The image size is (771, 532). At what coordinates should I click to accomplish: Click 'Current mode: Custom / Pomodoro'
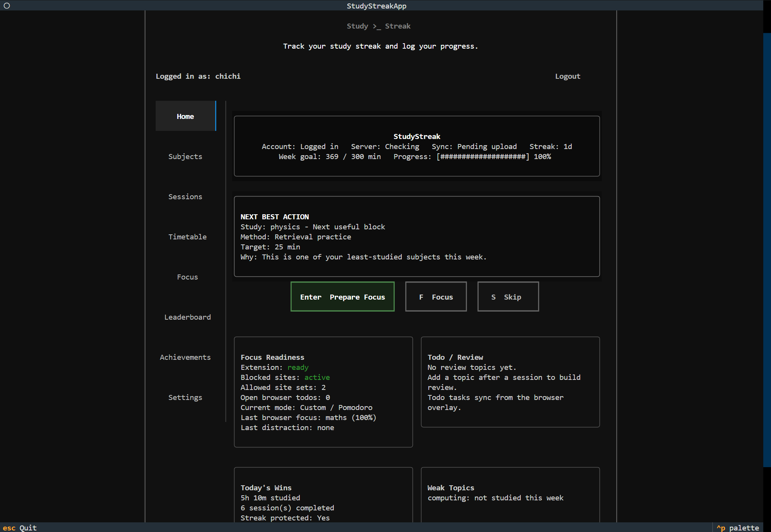coord(306,407)
